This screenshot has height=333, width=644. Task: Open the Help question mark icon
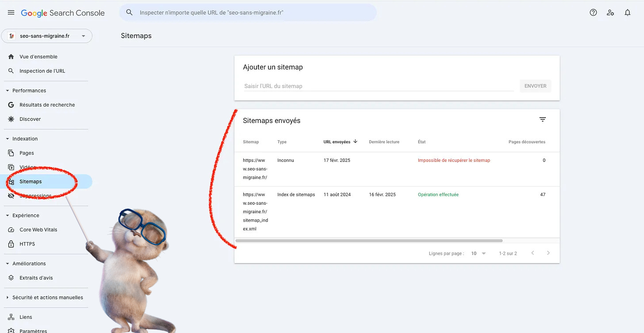click(594, 12)
